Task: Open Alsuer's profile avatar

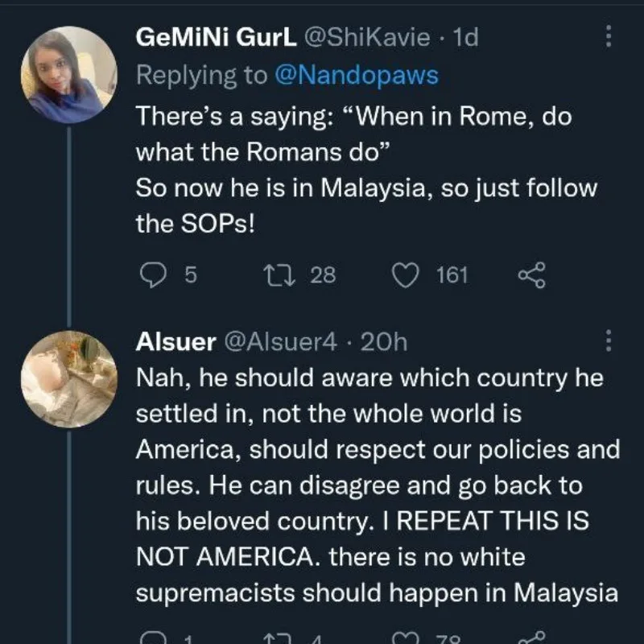Action: [68, 378]
